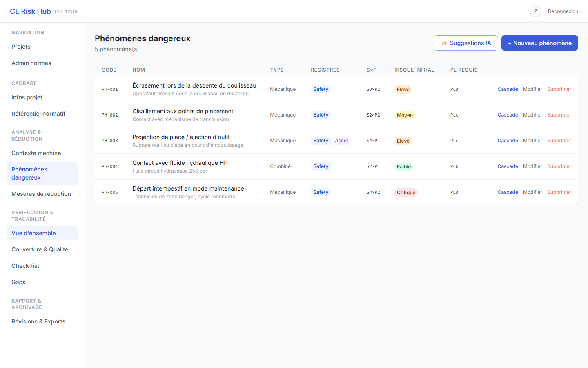The width and height of the screenshot is (588, 368).
Task: Open Cascade for PH-005
Action: click(x=508, y=192)
